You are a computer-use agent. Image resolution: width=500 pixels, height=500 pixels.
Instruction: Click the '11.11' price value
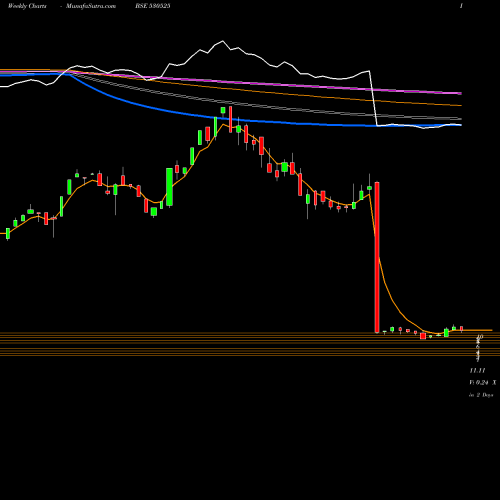(x=477, y=370)
